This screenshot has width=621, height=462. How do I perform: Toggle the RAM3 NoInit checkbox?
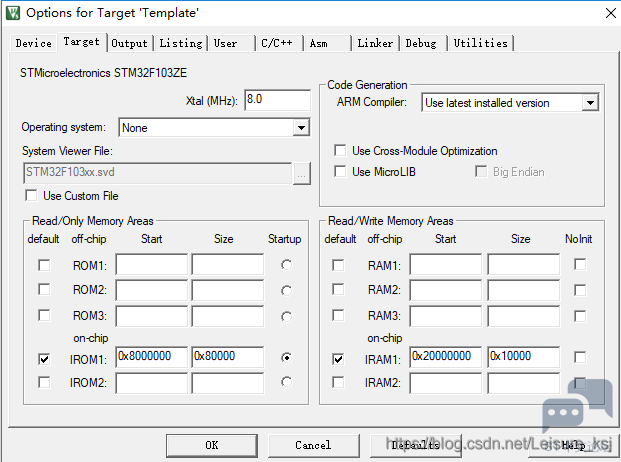click(580, 316)
